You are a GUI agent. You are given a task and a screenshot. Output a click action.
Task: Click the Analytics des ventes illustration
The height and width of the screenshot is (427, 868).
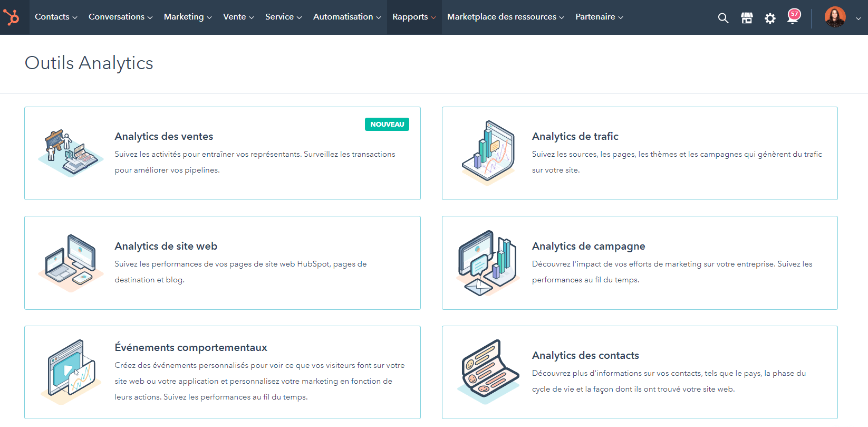[70, 153]
